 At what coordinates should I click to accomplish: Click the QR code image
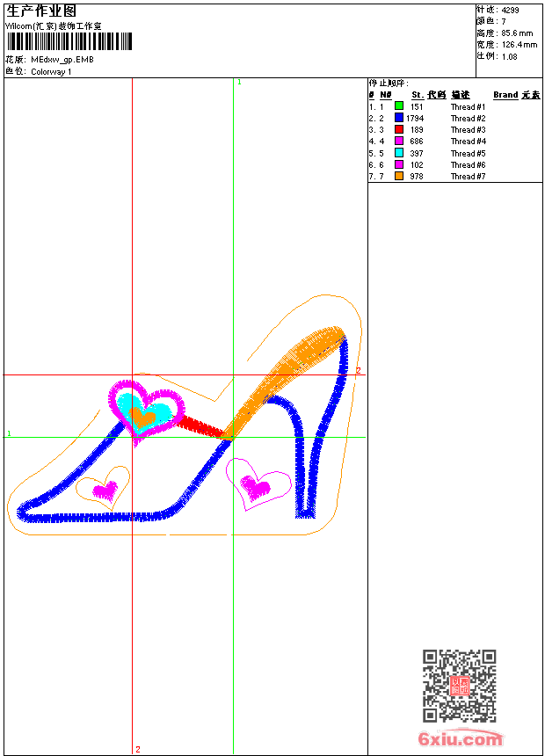click(x=459, y=686)
